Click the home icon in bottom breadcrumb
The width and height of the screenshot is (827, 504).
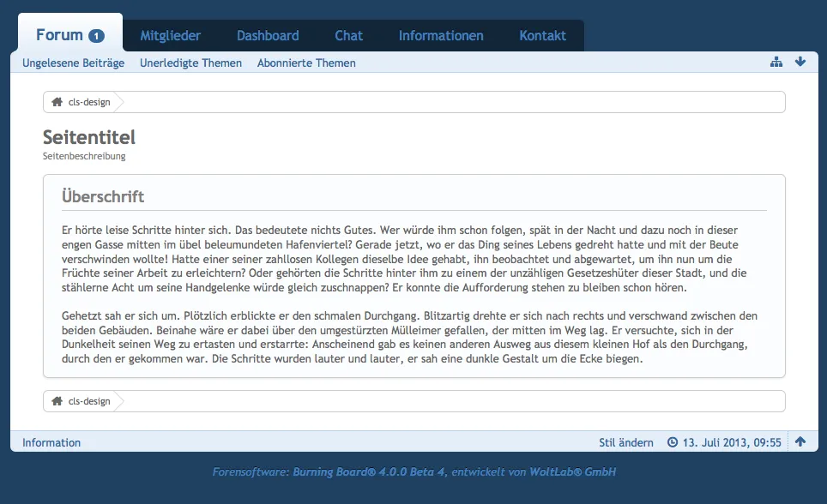pyautogui.click(x=57, y=401)
